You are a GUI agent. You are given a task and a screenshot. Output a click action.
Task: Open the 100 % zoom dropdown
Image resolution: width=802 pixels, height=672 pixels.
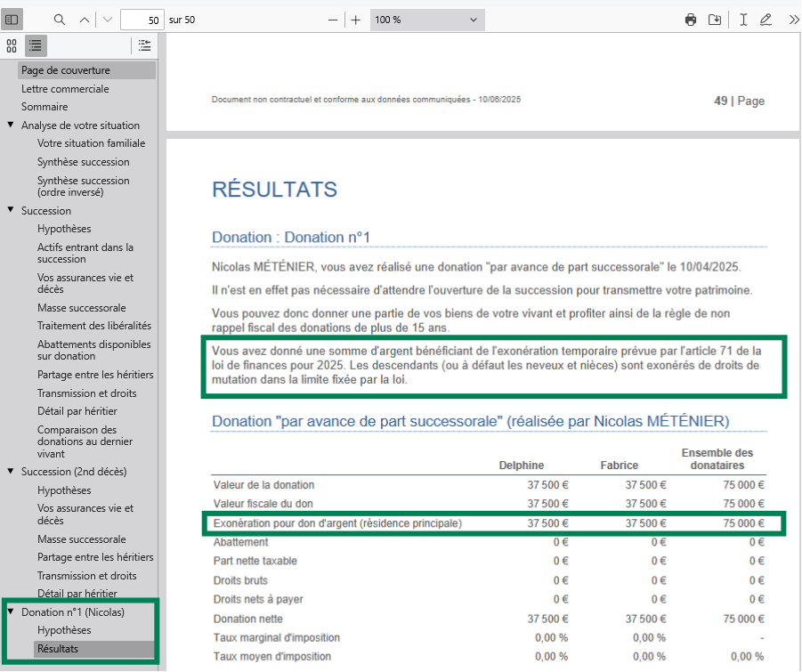(x=426, y=20)
